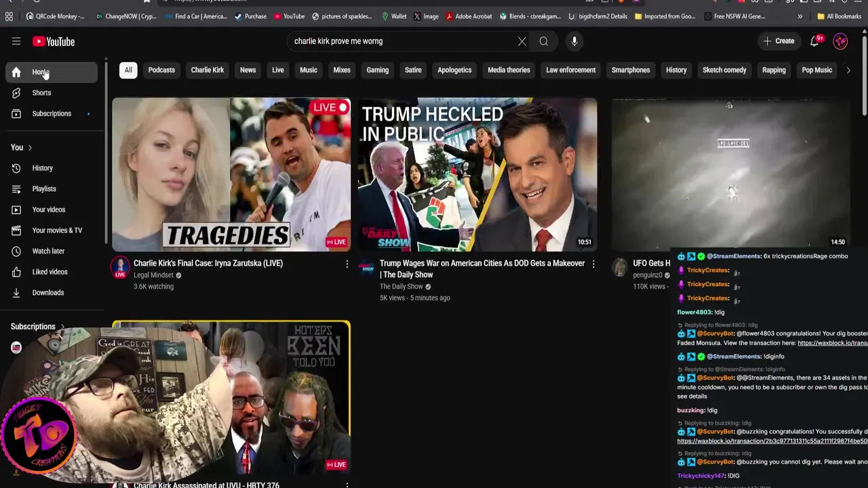868x488 pixels.
Task: Select the Gaming filter chip
Action: point(378,70)
